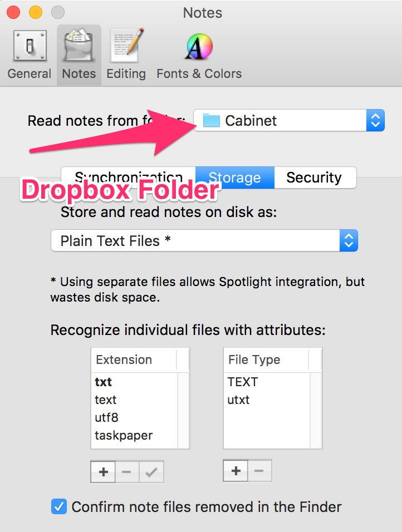
Task: Open the Editing preferences pane
Action: click(x=126, y=55)
